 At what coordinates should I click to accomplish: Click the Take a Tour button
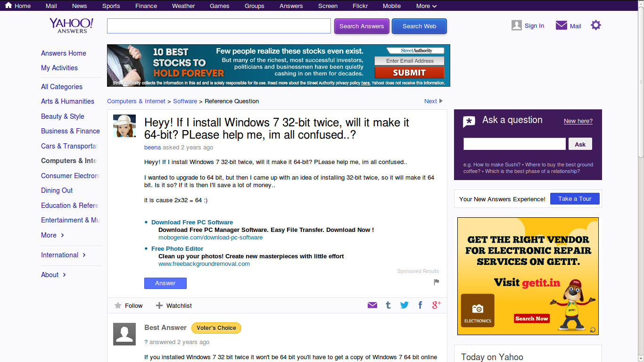(575, 199)
